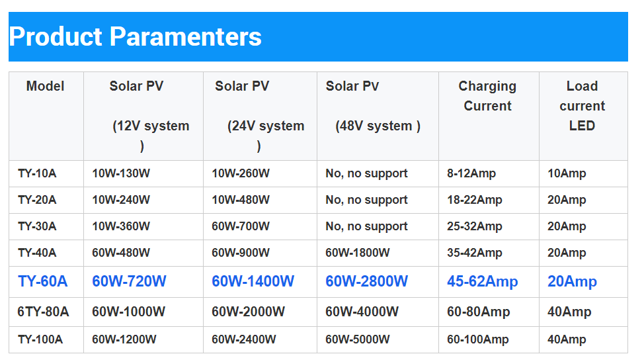Click the TY-100A model cell
This screenshot has height=356, width=644.
coord(40,339)
